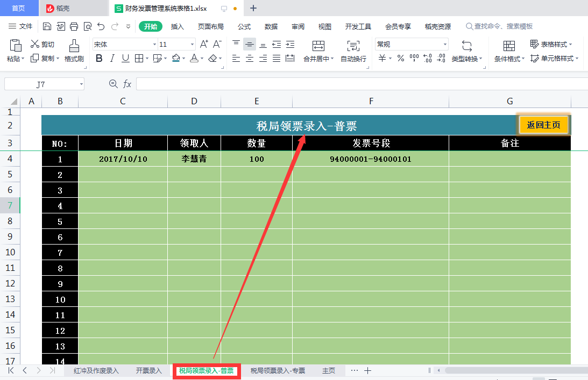
Task: Open the 税局领票录入-专票 sheet tab
Action: coord(278,371)
